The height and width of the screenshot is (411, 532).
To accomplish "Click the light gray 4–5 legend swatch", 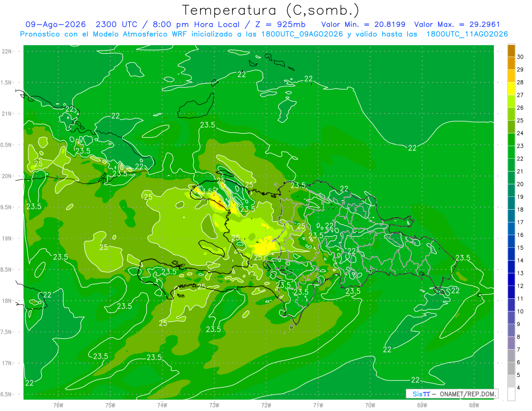I will click(x=511, y=381).
